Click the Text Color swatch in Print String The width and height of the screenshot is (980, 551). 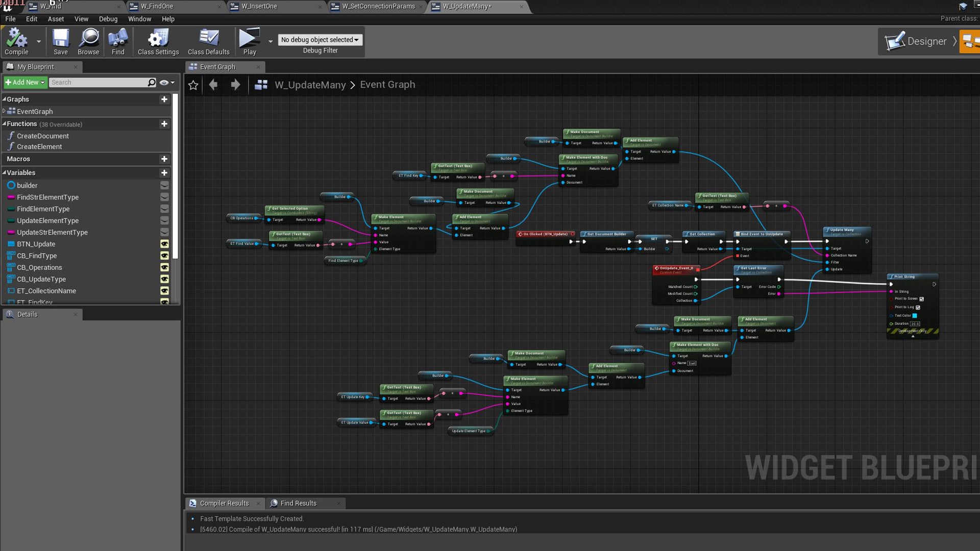pyautogui.click(x=915, y=316)
